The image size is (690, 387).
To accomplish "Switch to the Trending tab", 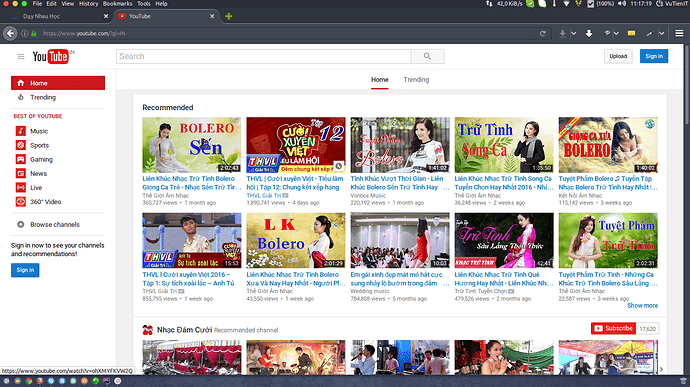I will [x=416, y=80].
